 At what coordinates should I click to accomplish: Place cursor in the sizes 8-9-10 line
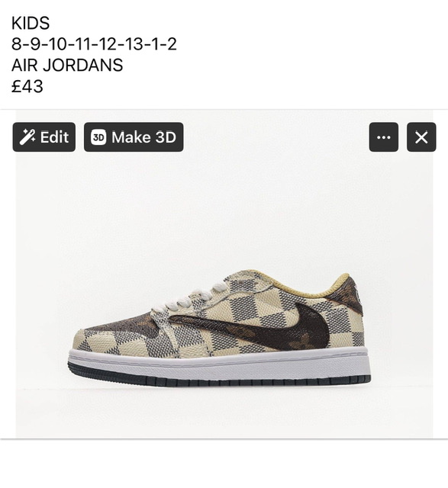click(94, 44)
